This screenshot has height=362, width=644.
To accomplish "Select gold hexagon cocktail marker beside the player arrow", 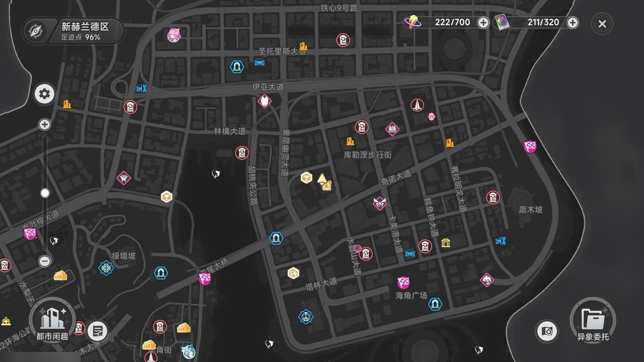I will click(306, 177).
